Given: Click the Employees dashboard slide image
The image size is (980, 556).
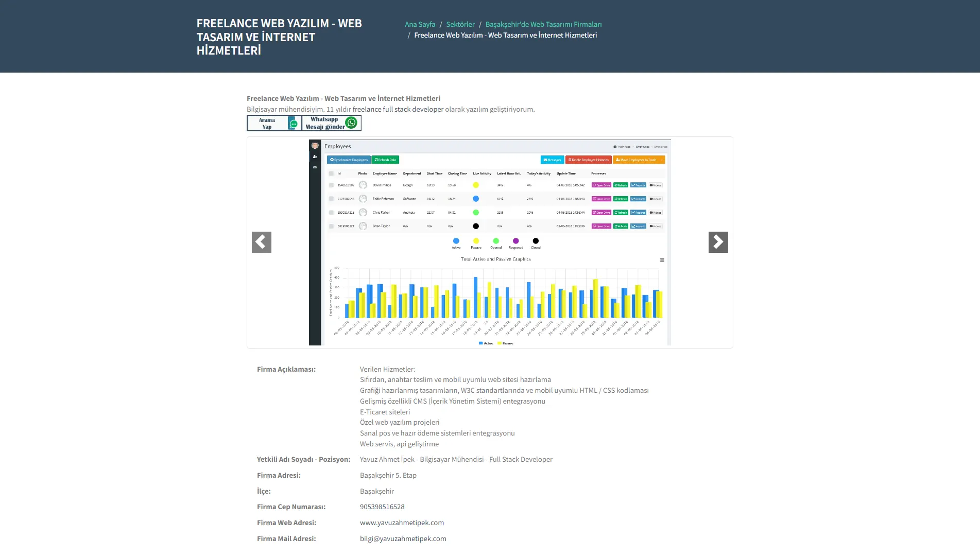Looking at the screenshot, I should [x=490, y=242].
